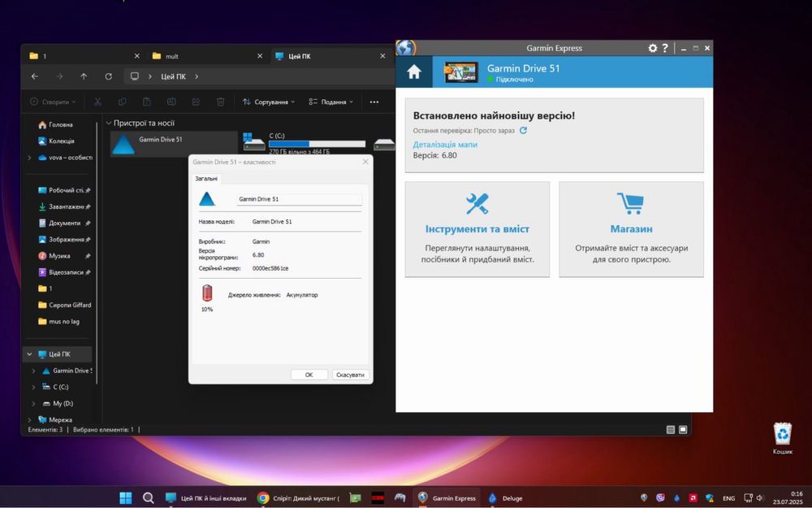The image size is (812, 508).
Task: Select the Garmin Drive 51 device item
Action: (174, 144)
